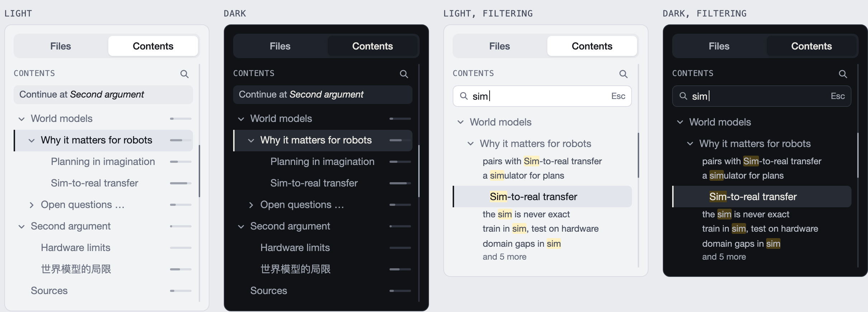Collapse Why it matters for robots in LIGHT panel

(32, 140)
